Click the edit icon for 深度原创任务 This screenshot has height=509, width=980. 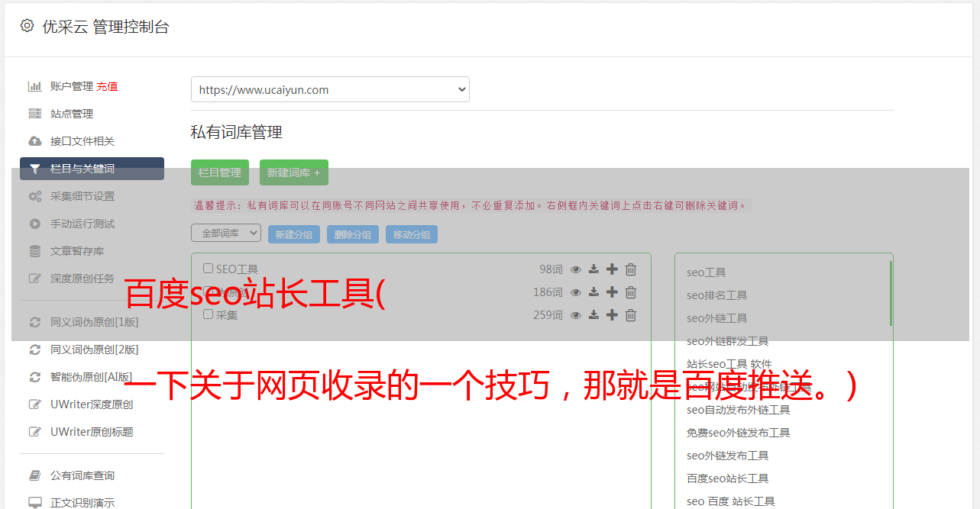pos(35,279)
